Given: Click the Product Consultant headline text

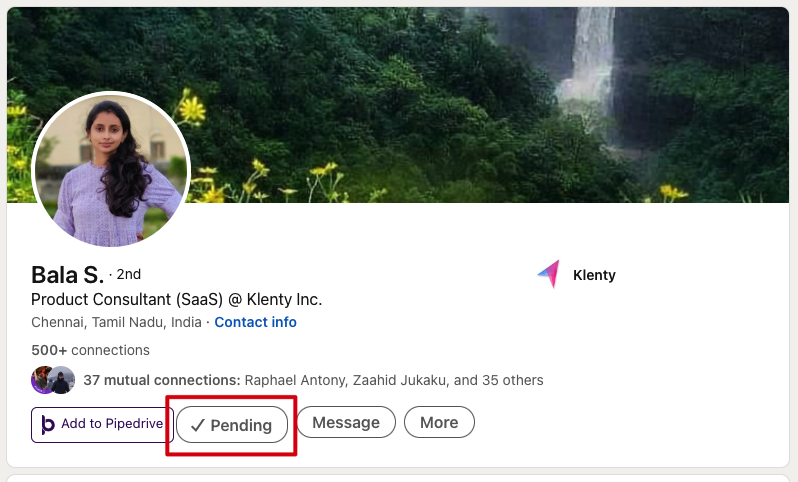Looking at the screenshot, I should point(176,299).
